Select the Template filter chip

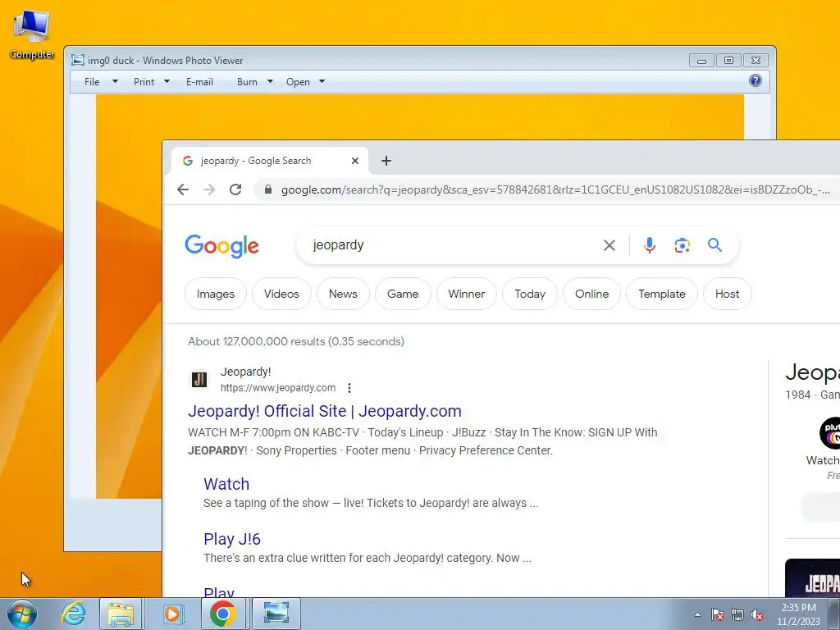(662, 294)
